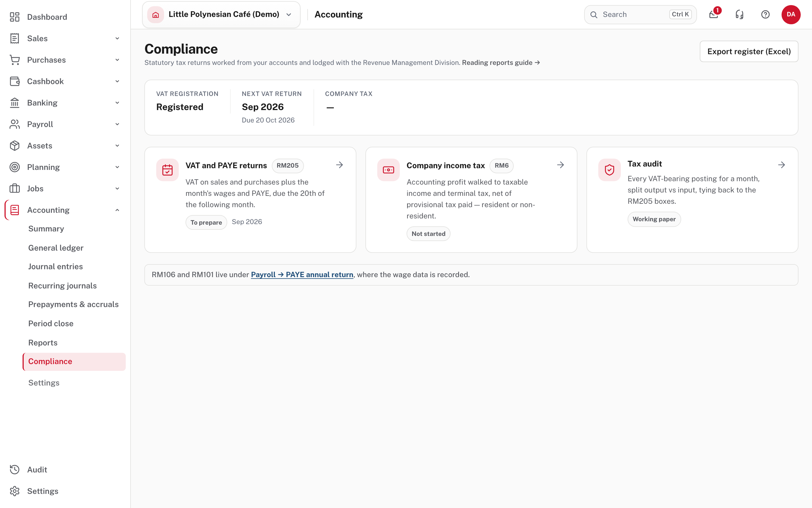This screenshot has width=812, height=508.
Task: Click the Settings gear icon at bottom
Action: 14,491
